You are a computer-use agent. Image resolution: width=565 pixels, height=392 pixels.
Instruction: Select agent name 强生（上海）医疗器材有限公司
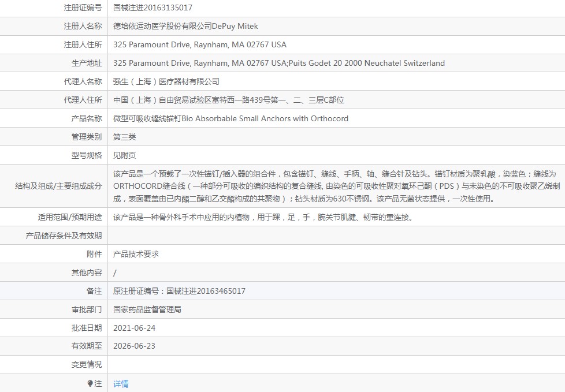(166, 81)
